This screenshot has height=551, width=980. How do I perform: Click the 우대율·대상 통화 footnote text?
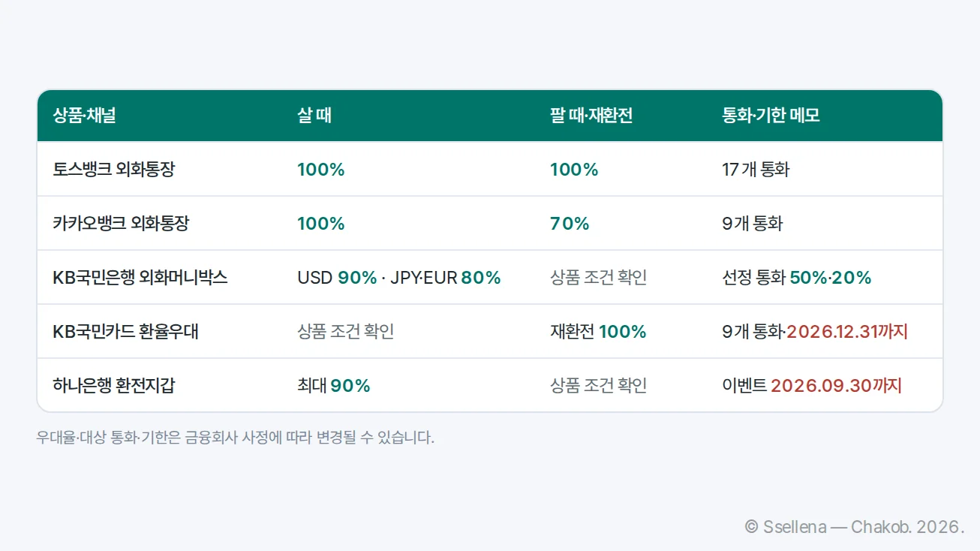(x=236, y=438)
